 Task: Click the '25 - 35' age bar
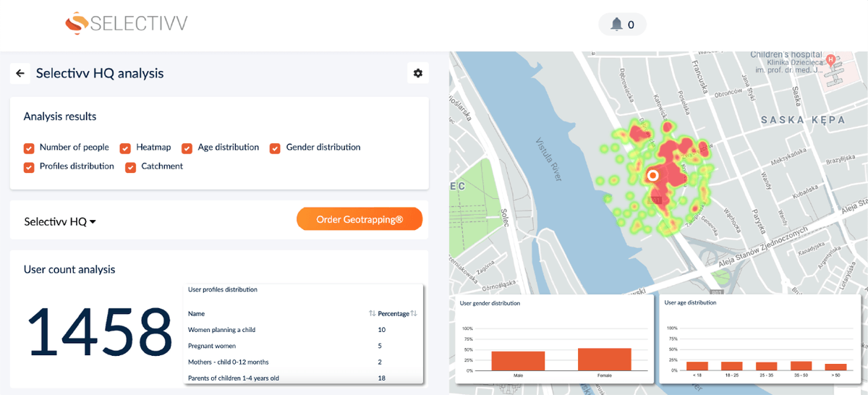[x=766, y=366]
